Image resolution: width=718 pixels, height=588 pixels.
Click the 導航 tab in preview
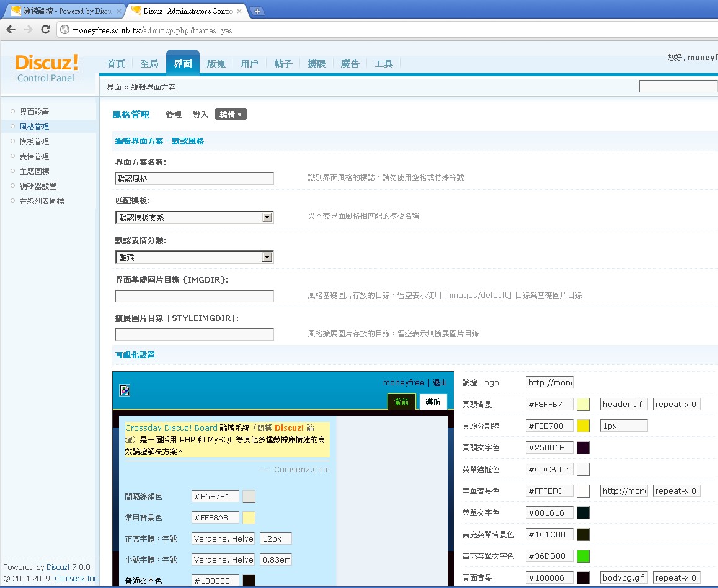pos(433,402)
